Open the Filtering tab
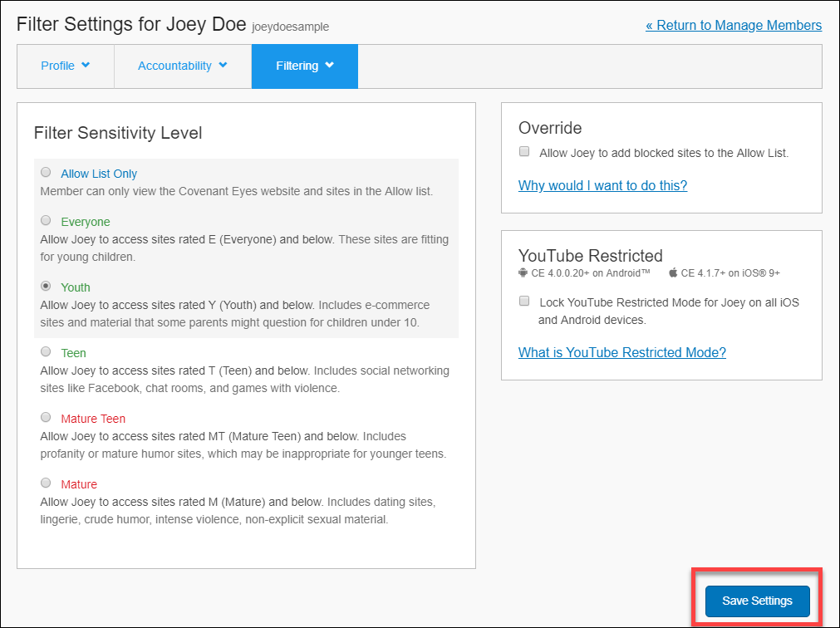The height and width of the screenshot is (628, 840). point(305,66)
